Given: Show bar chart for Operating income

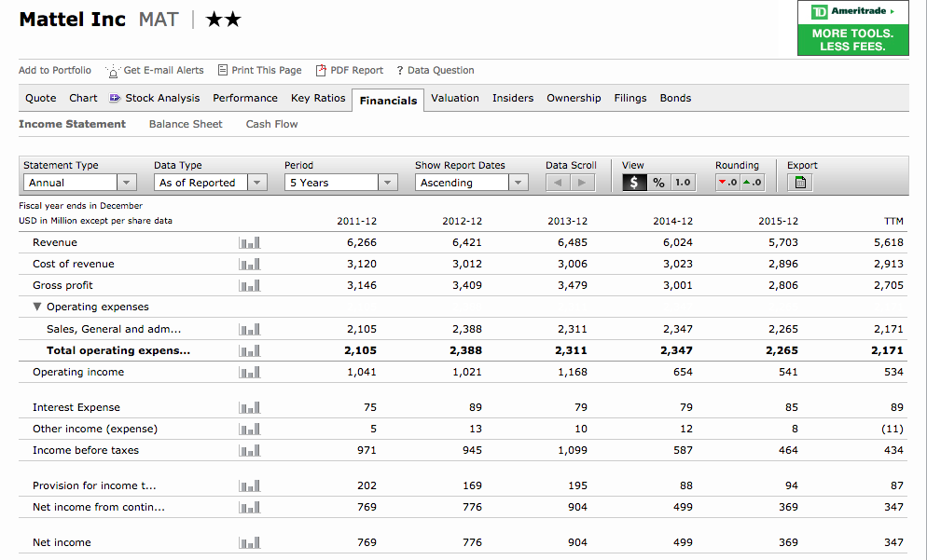Looking at the screenshot, I should [250, 372].
